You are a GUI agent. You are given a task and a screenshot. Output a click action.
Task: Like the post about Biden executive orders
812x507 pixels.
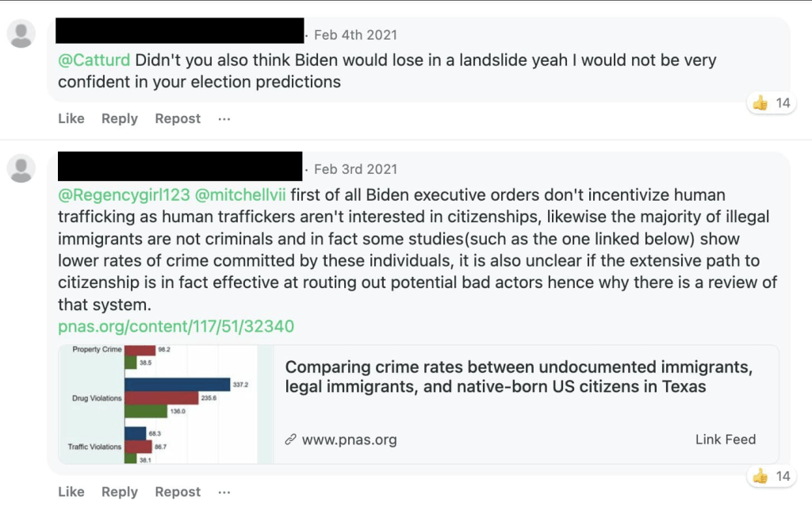tap(71, 492)
